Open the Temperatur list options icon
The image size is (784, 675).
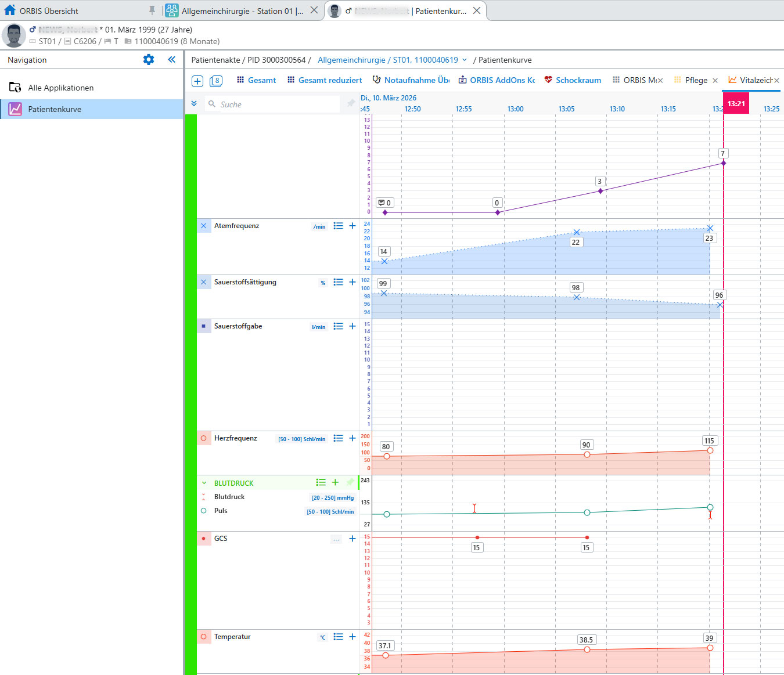338,637
